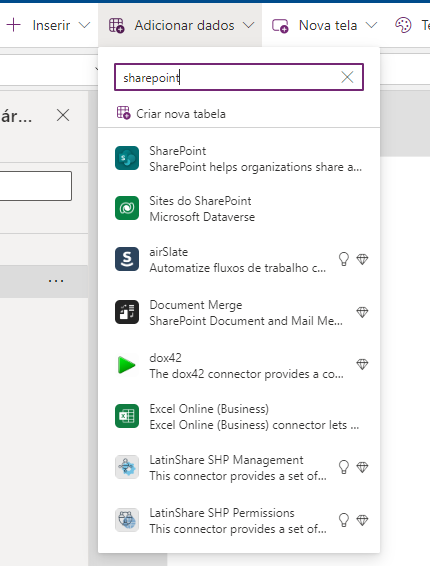Click LatinShare SHP Permissions title
This screenshot has width=430, height=566.
tap(222, 513)
